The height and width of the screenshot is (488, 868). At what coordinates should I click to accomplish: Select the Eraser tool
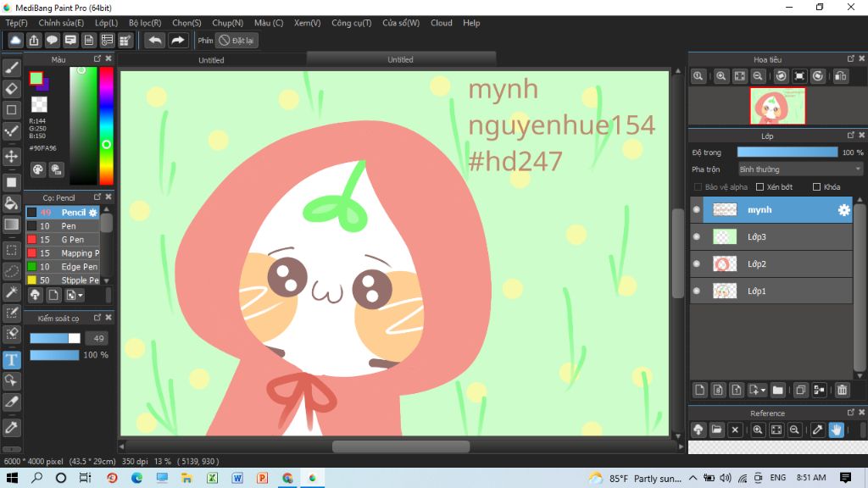click(x=12, y=88)
